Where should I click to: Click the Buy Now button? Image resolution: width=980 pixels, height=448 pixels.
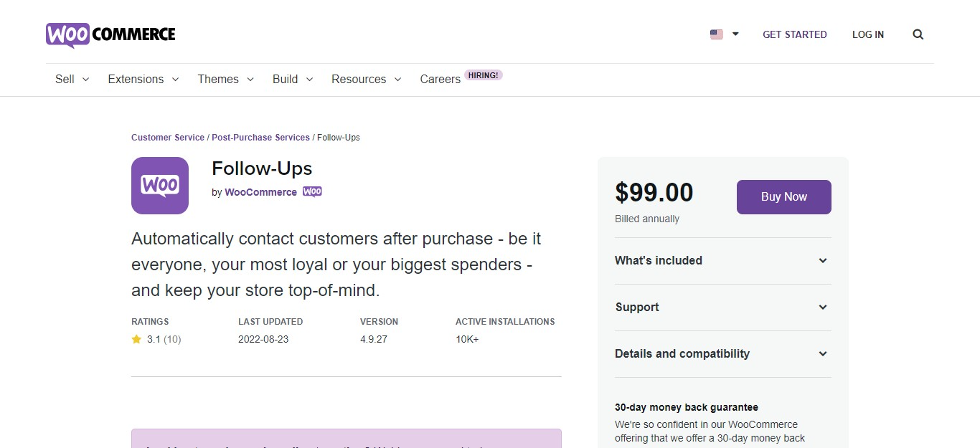pos(783,197)
